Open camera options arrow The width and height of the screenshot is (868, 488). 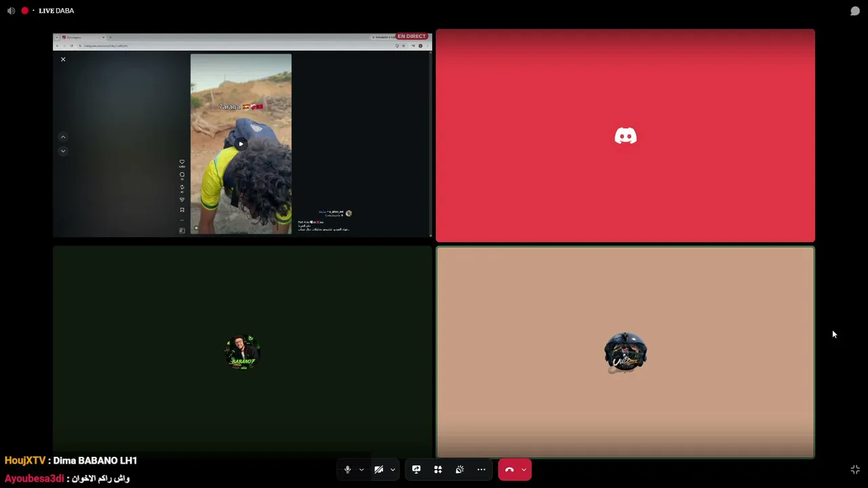(393, 470)
